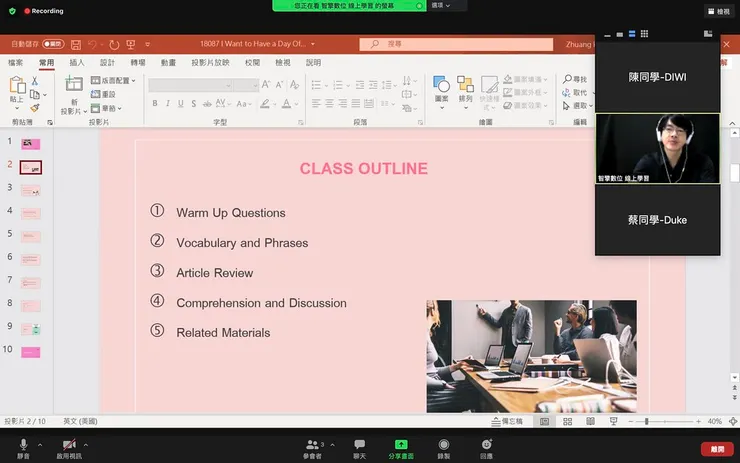Mute microphone in Zoom toolbar
740x463 pixels.
click(23, 448)
